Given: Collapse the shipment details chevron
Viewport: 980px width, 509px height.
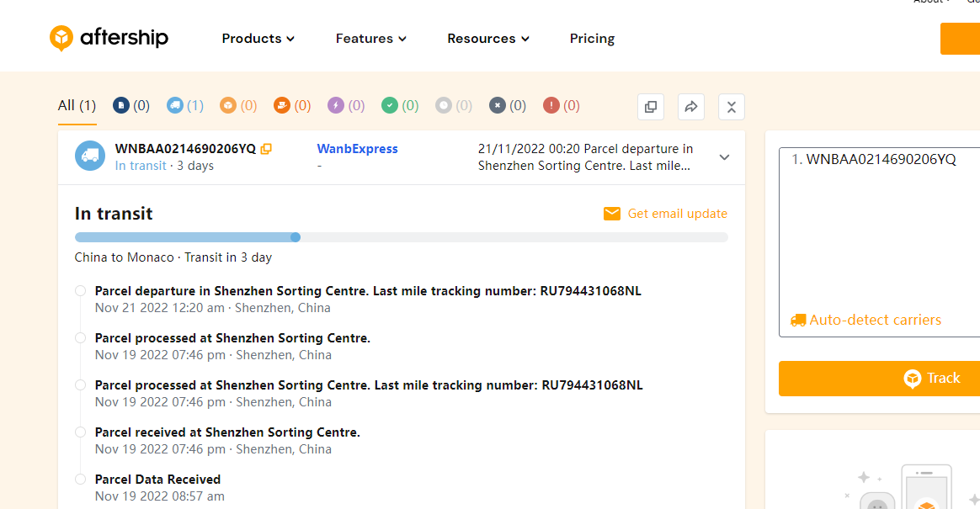Looking at the screenshot, I should click(x=724, y=157).
